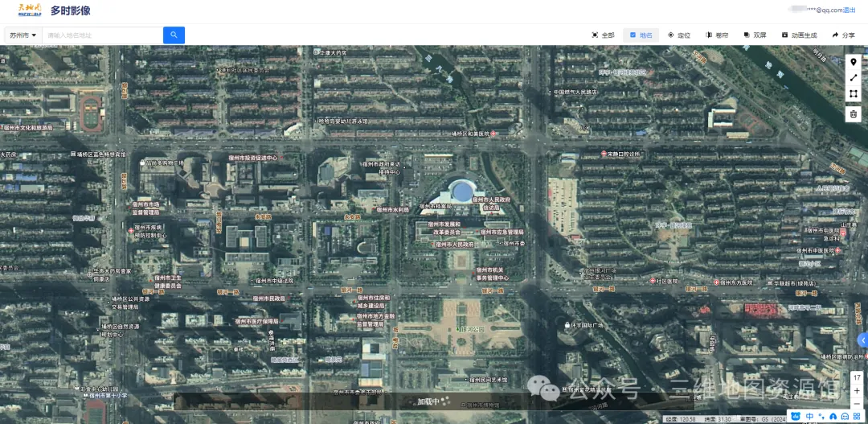Screen dimensions: 868x424
Task: Select the line distance measure tool
Action: 853,78
